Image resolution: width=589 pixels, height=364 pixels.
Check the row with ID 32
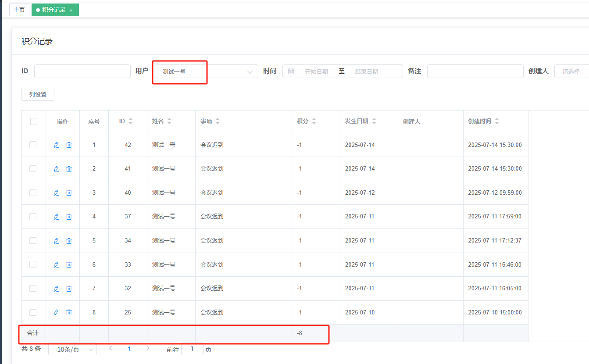pyautogui.click(x=33, y=288)
